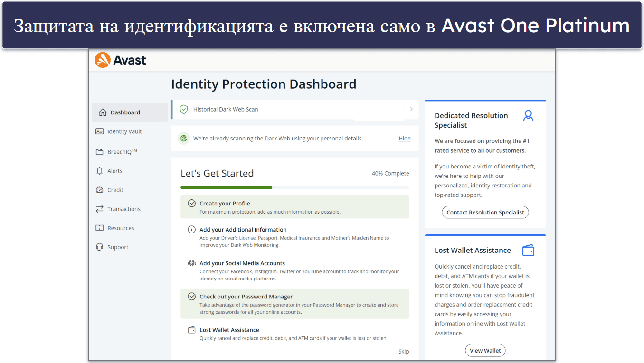644x363 pixels.
Task: Open Lost Wallet Assistance step
Action: tap(294, 334)
